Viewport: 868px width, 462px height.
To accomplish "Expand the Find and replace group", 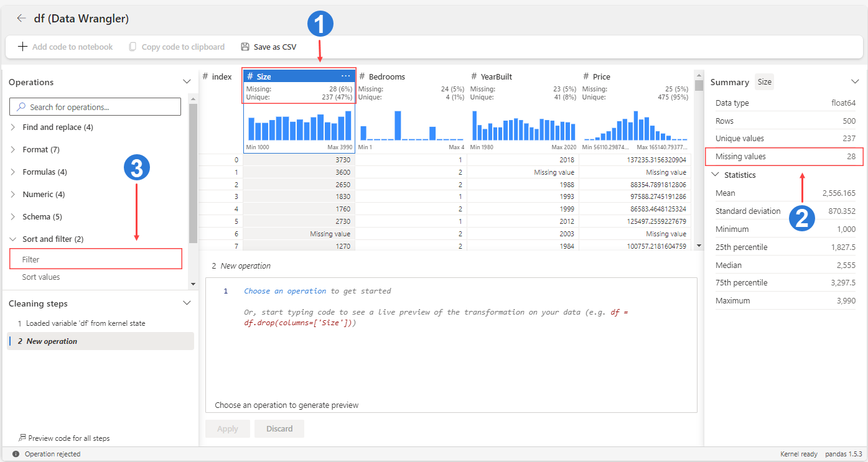I will point(13,127).
